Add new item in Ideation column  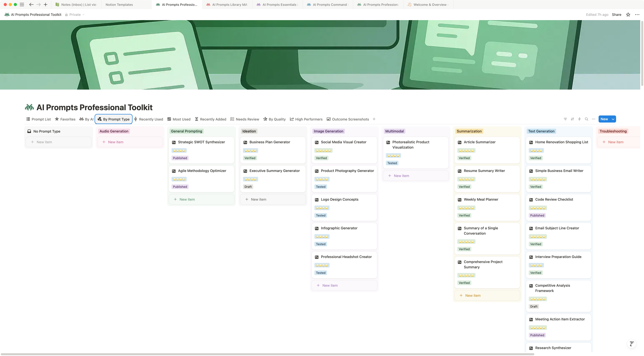click(x=273, y=199)
